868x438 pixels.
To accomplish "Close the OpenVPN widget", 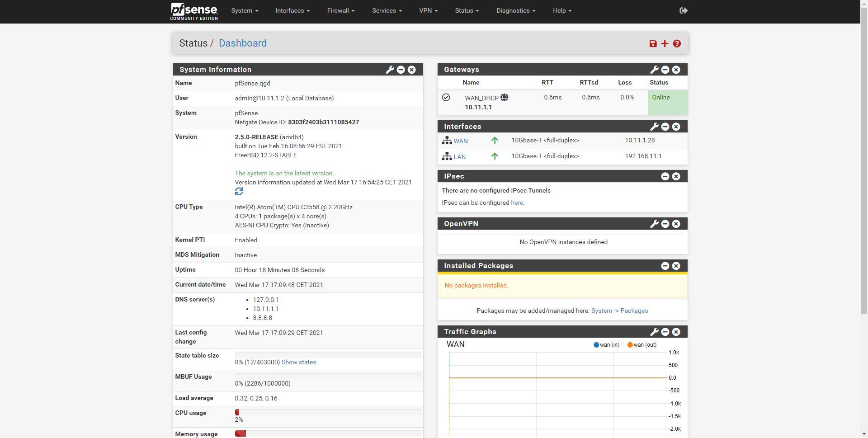I will [x=676, y=224].
